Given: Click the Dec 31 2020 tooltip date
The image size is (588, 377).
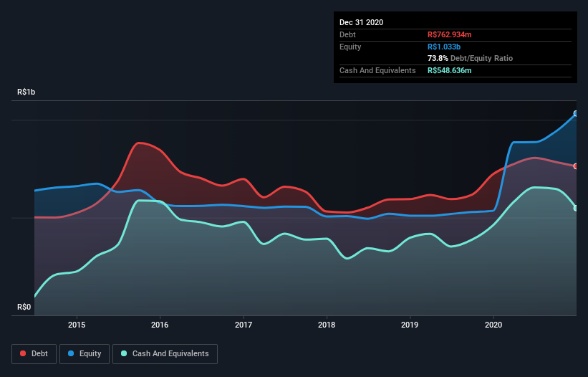Looking at the screenshot, I should [361, 22].
